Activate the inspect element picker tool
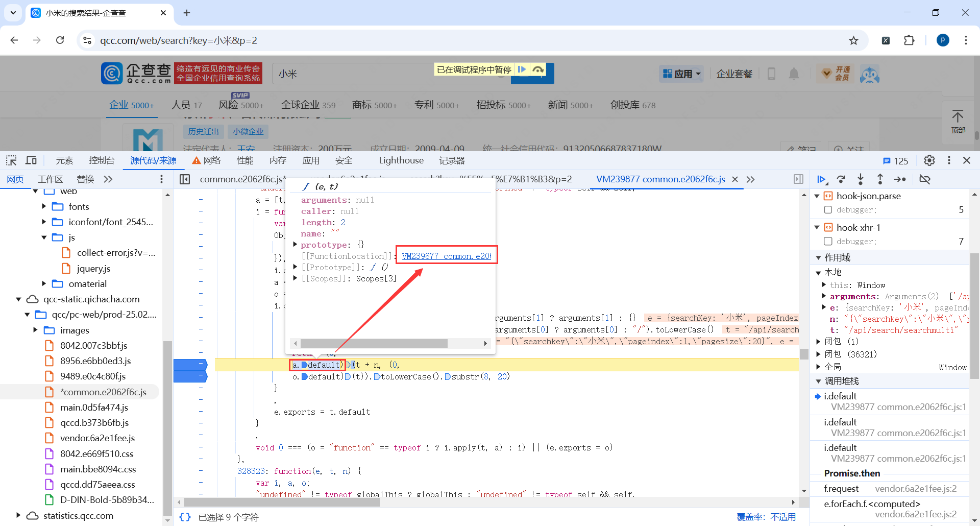 [11, 160]
